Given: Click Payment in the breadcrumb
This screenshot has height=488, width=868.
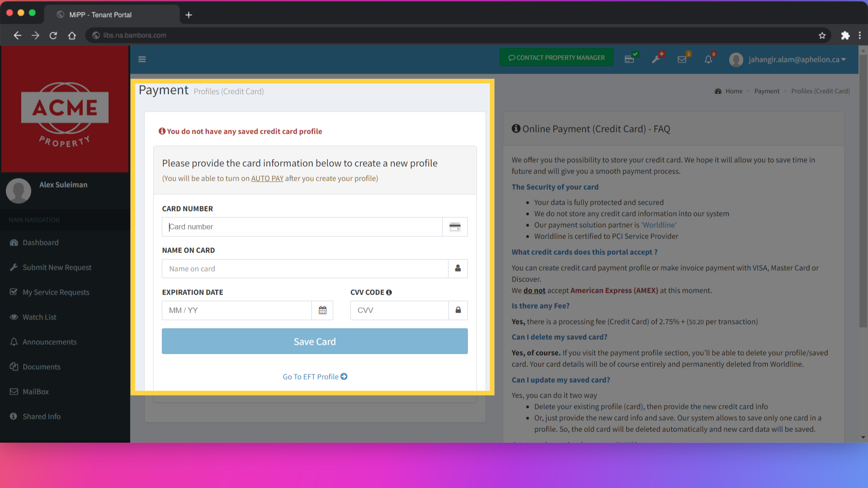Looking at the screenshot, I should [767, 91].
